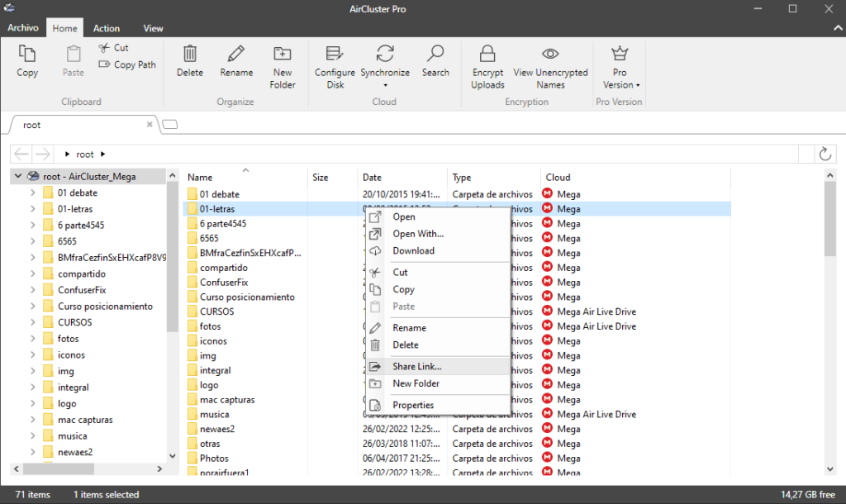This screenshot has width=846, height=504.
Task: Sort the file list by Name column
Action: pos(245,177)
